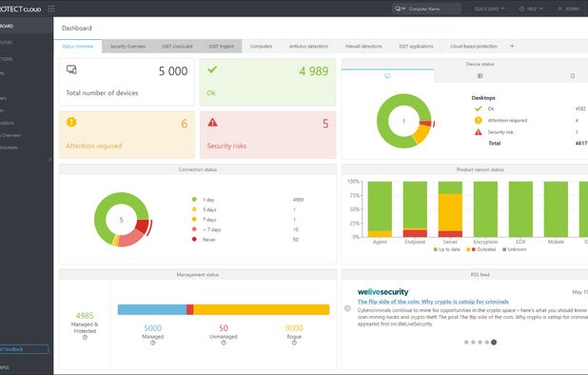Click the green checkmark on Ok tile
The height and width of the screenshot is (375, 588).
(212, 69)
